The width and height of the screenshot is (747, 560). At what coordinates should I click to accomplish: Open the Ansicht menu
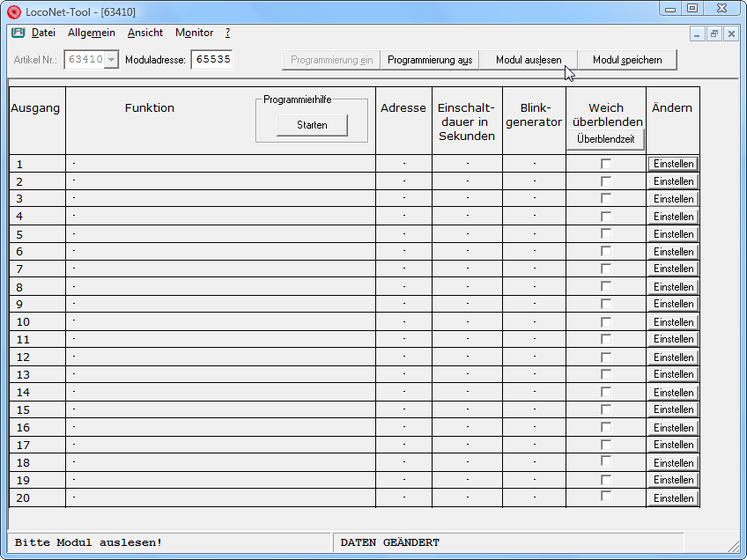click(145, 33)
